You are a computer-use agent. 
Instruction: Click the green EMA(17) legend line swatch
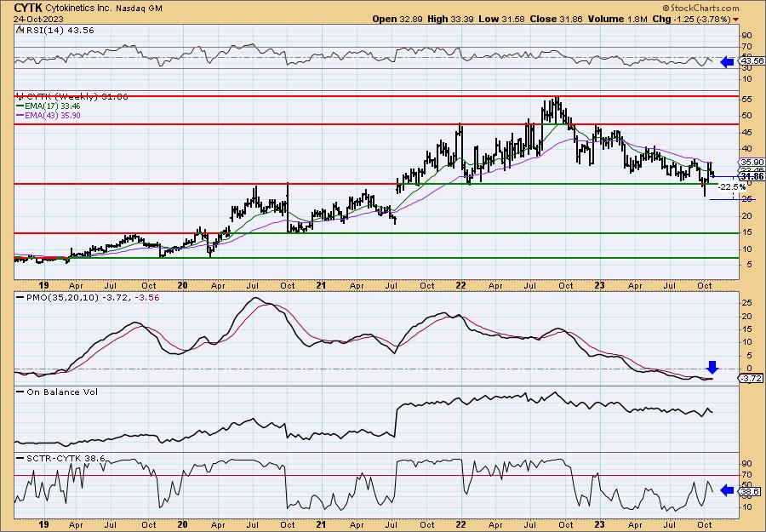[20, 106]
